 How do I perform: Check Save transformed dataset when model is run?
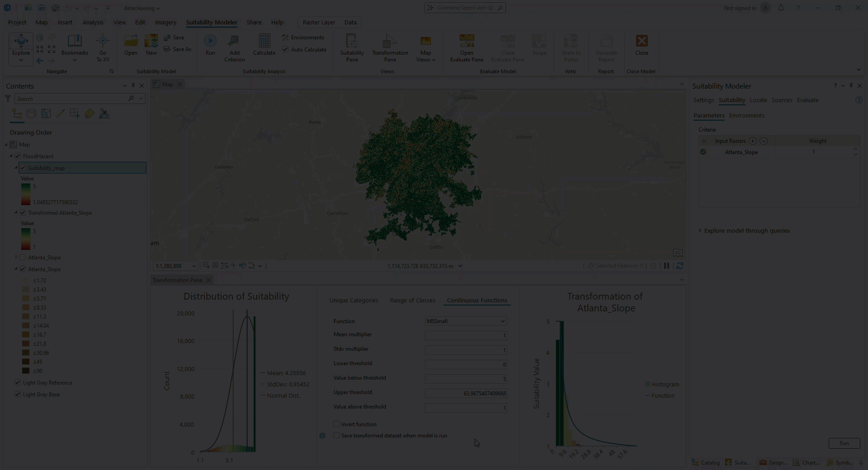coord(336,435)
